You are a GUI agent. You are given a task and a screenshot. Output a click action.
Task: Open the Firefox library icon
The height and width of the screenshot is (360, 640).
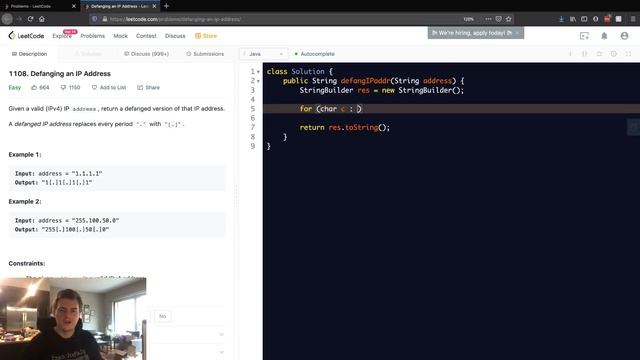573,19
